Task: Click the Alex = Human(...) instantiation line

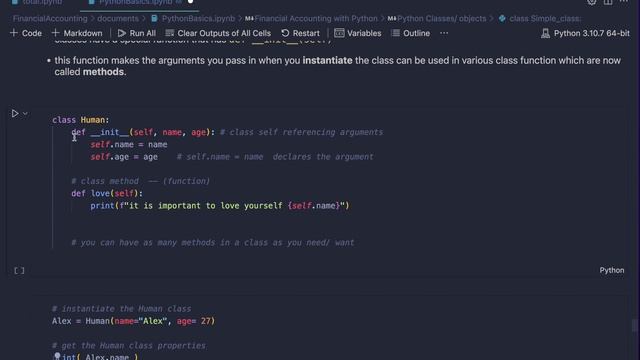Action: [x=133, y=321]
